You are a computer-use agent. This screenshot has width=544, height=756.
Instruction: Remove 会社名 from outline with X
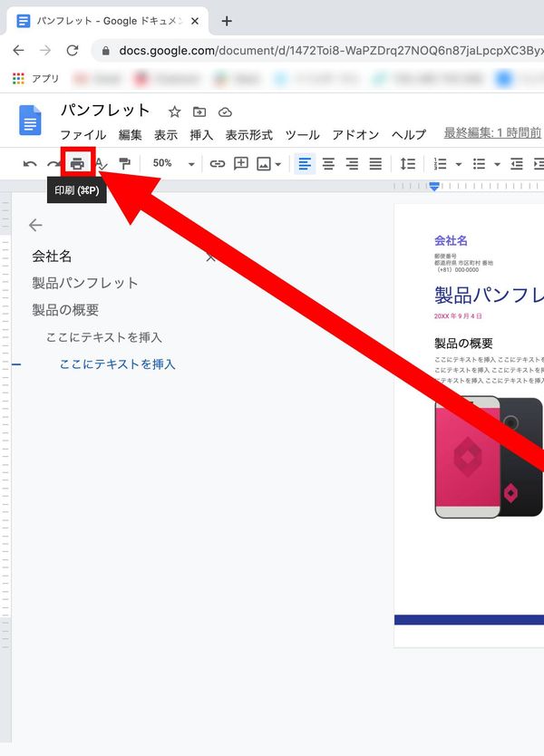[210, 257]
